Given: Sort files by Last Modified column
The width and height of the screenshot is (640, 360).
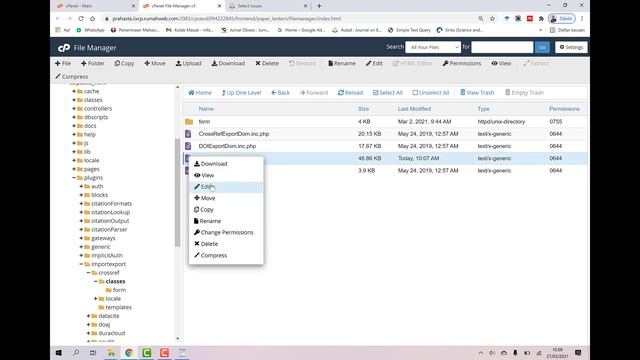Looking at the screenshot, I should click(414, 109).
